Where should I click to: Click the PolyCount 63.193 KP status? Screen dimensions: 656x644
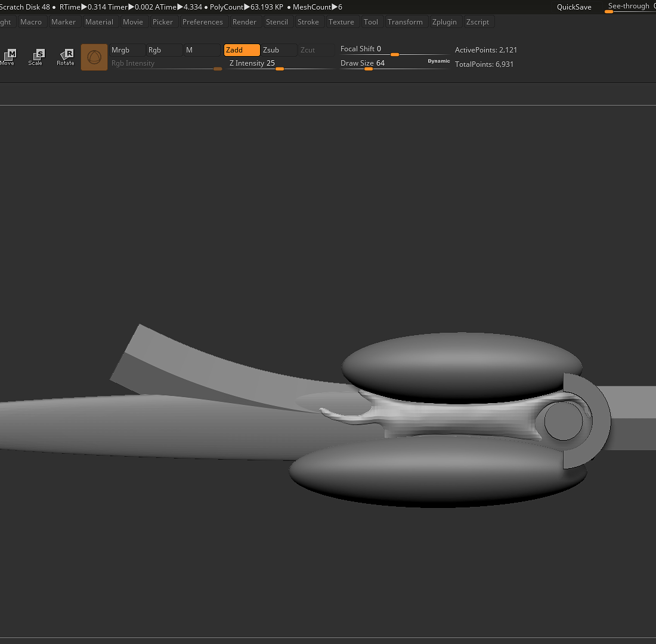246,7
